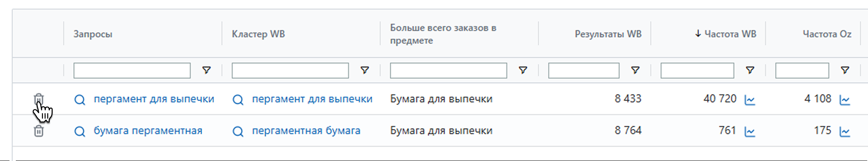Open 'пергаментная бумага' cluster link
This screenshot has height=161, width=868.
click(x=306, y=130)
